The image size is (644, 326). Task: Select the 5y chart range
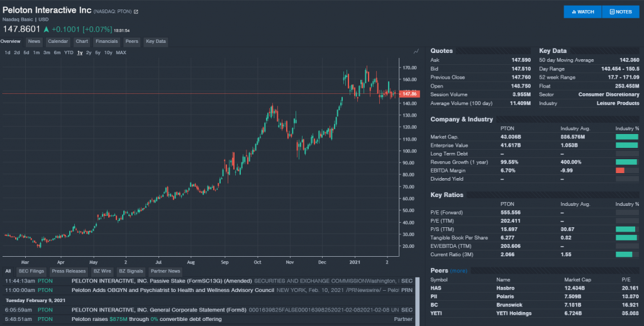[x=97, y=53]
